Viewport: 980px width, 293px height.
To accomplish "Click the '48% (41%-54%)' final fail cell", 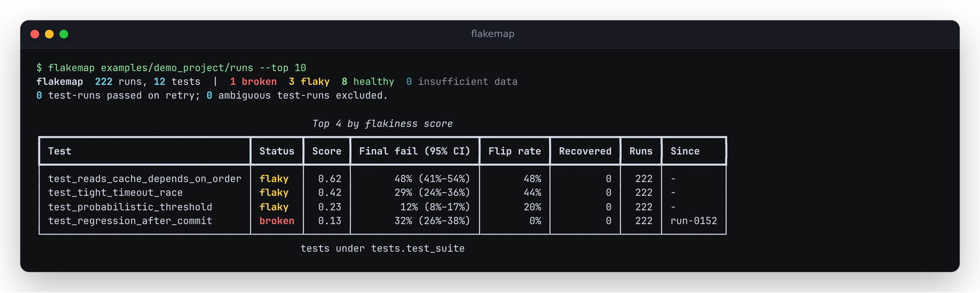I will coord(432,179).
